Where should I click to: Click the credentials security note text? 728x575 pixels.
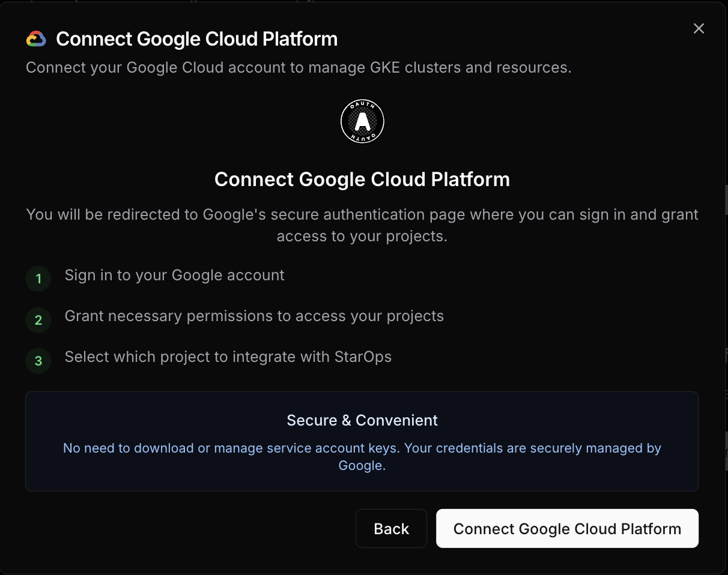coord(362,456)
